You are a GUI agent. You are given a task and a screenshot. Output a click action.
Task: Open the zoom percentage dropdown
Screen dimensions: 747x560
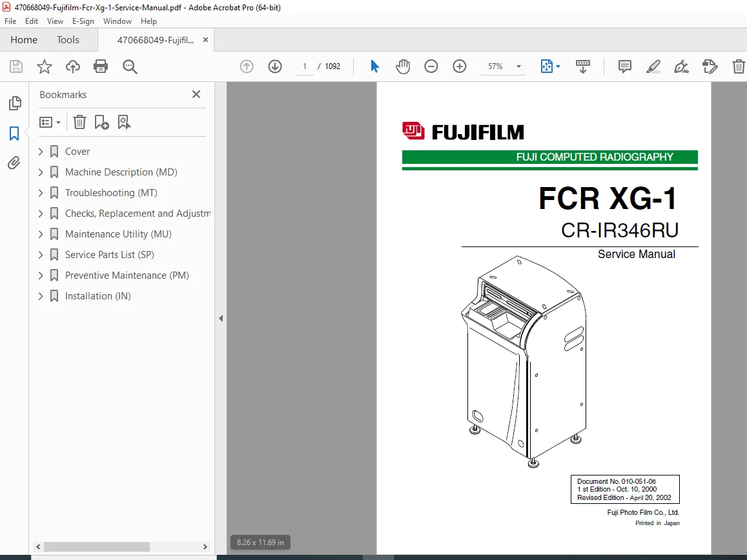coord(519,66)
